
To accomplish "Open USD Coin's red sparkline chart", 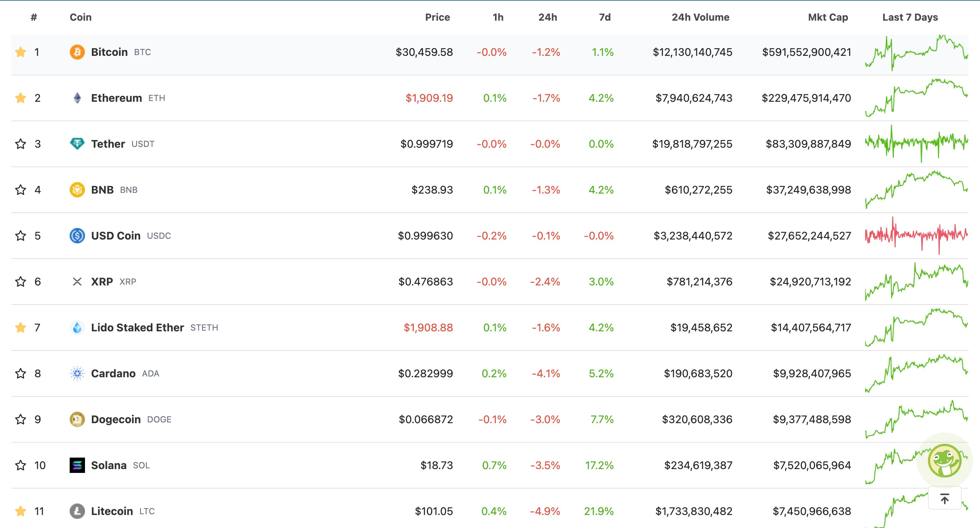I will 916,236.
